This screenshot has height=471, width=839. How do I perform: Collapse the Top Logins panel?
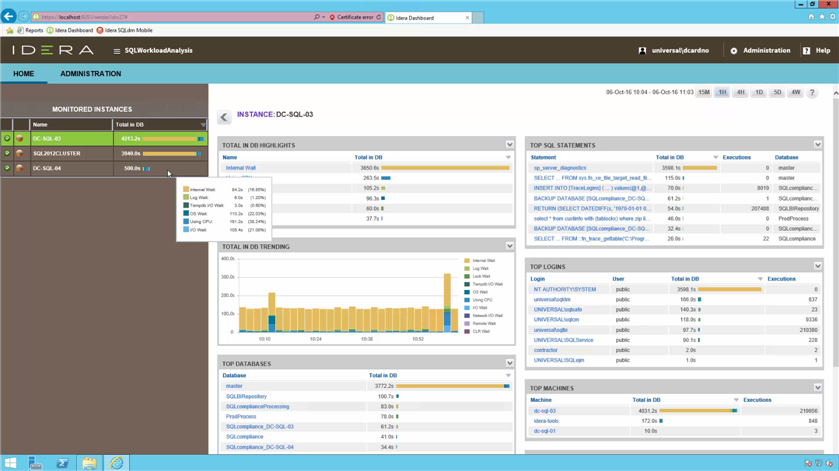point(818,266)
